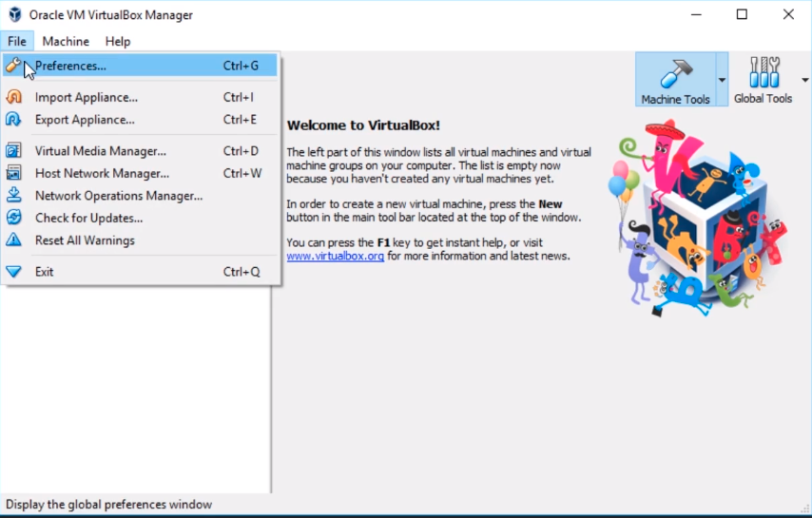
Task: Click the Host Network Manager icon
Action: (x=13, y=173)
